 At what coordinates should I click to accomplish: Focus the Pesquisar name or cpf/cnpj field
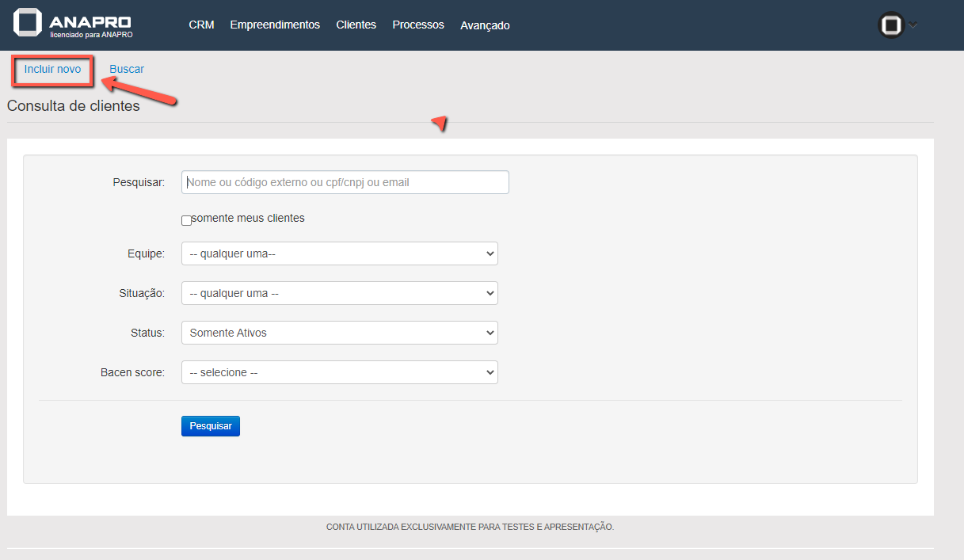click(345, 182)
